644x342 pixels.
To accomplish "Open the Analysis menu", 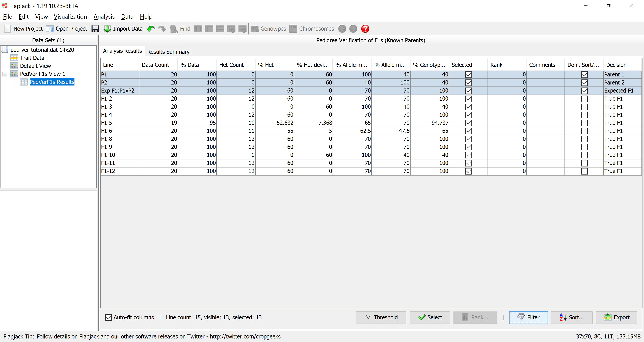I will coord(104,16).
